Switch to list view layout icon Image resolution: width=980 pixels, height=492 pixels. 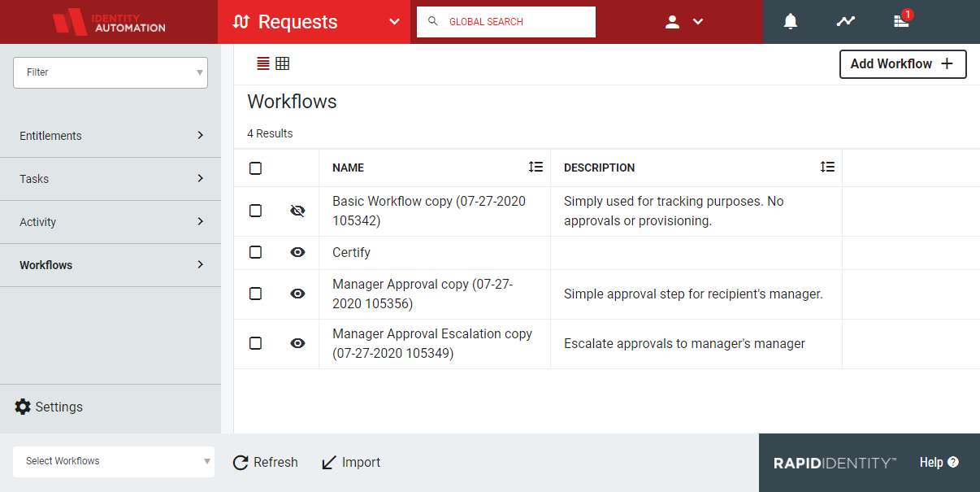pos(262,63)
